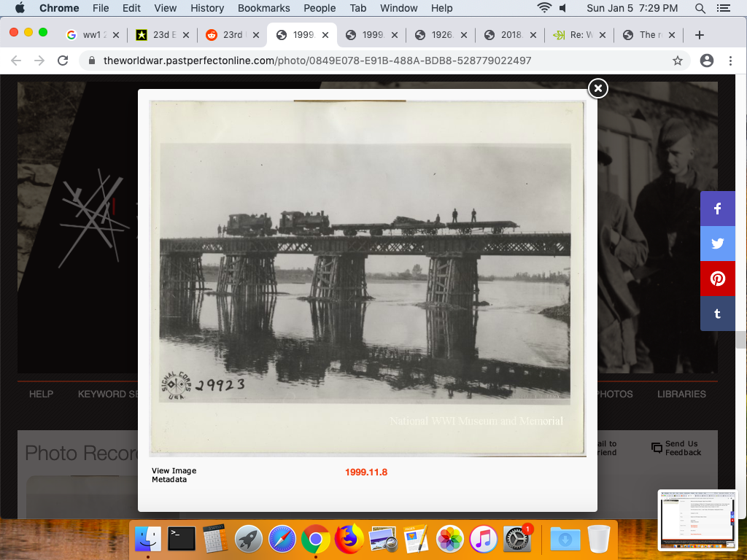This screenshot has width=747, height=560.
Task: Open Chrome three-dot menu
Action: click(x=730, y=61)
